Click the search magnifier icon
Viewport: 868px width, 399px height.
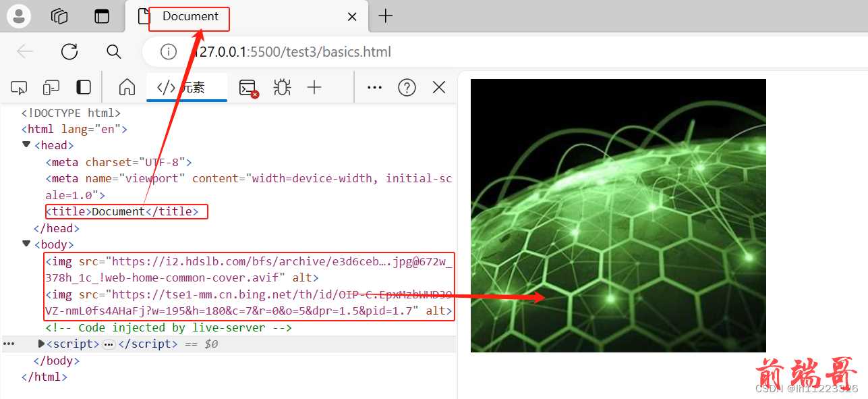pos(114,52)
